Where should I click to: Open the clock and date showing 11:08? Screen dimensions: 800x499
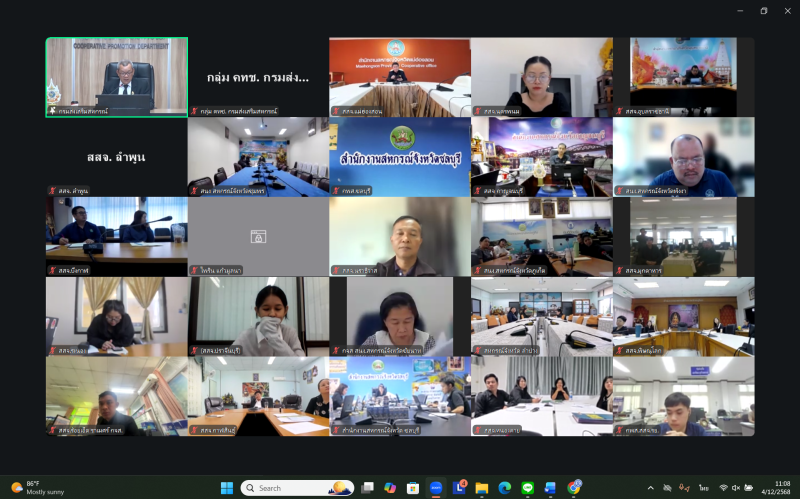click(x=780, y=488)
